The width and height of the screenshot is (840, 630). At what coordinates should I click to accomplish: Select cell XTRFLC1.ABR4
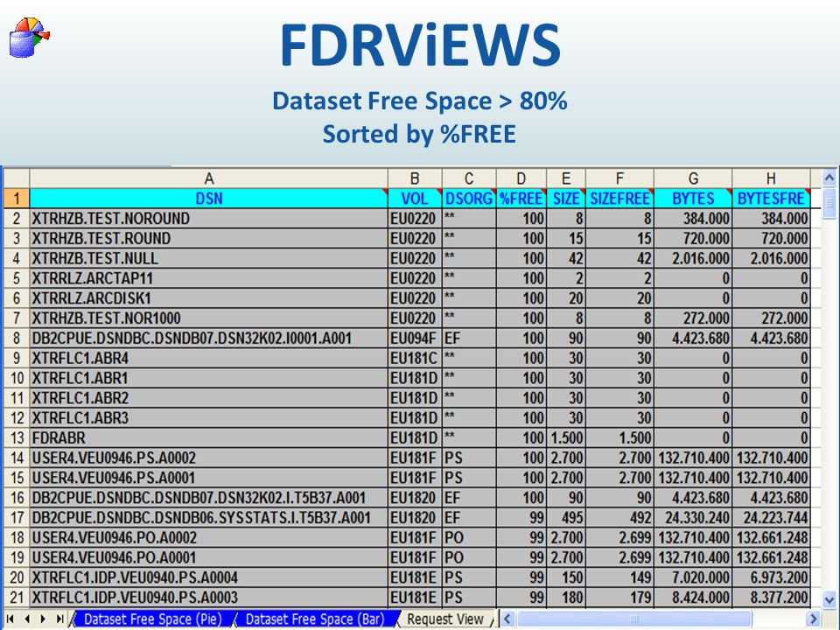click(209, 358)
